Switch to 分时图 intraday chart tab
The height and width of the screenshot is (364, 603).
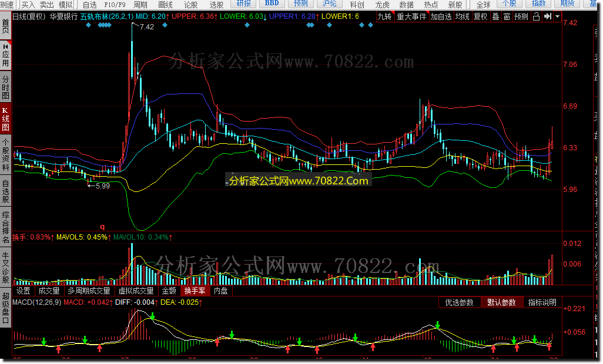point(5,87)
